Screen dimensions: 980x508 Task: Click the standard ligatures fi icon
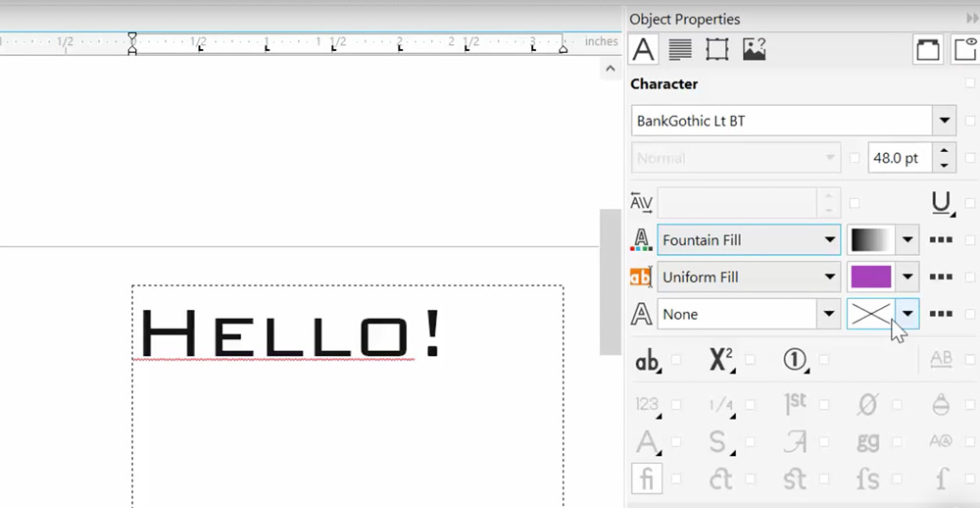647,480
